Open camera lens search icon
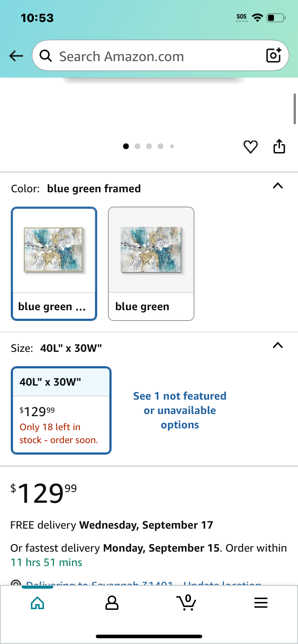This screenshot has width=298, height=644. pyautogui.click(x=274, y=55)
